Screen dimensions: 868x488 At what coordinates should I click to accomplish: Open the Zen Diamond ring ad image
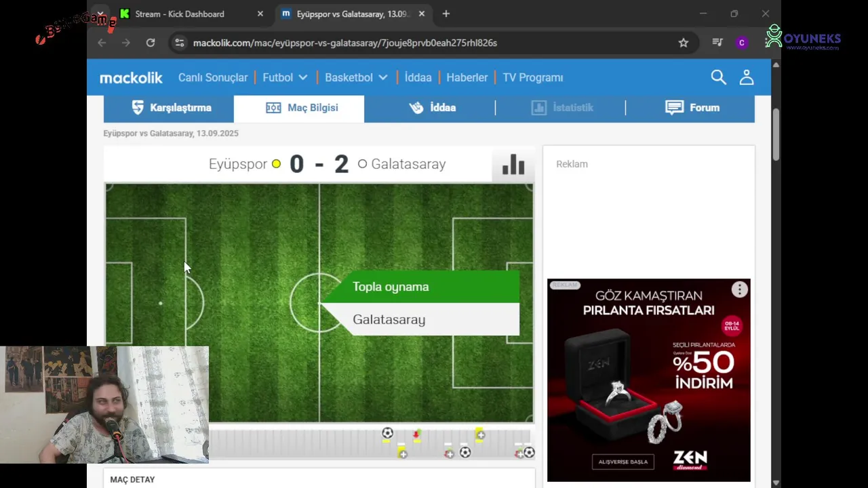coord(649,380)
